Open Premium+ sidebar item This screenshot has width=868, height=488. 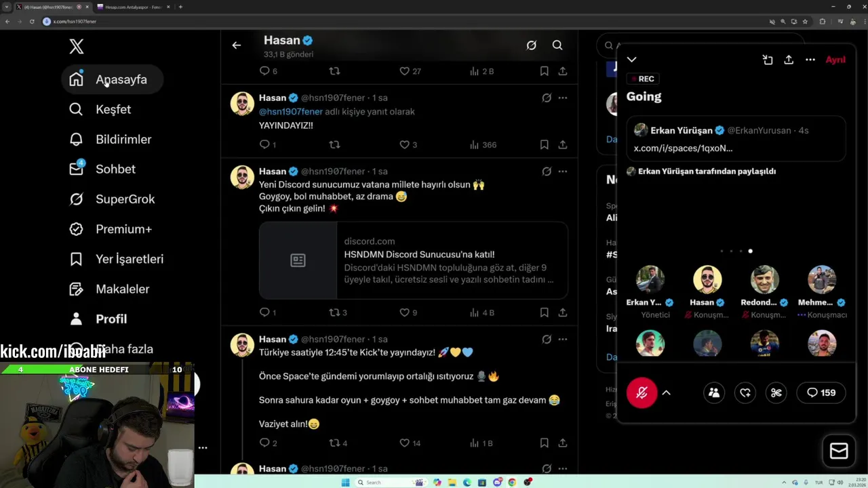coord(111,229)
